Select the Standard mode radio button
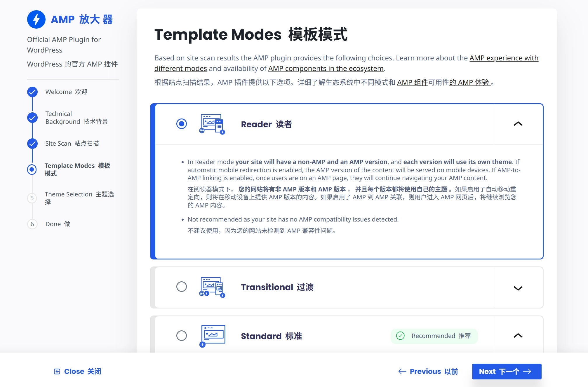This screenshot has width=588, height=387. click(182, 336)
